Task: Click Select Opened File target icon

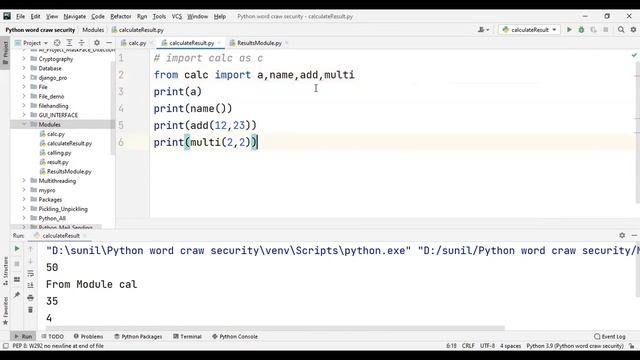Action: [x=57, y=43]
